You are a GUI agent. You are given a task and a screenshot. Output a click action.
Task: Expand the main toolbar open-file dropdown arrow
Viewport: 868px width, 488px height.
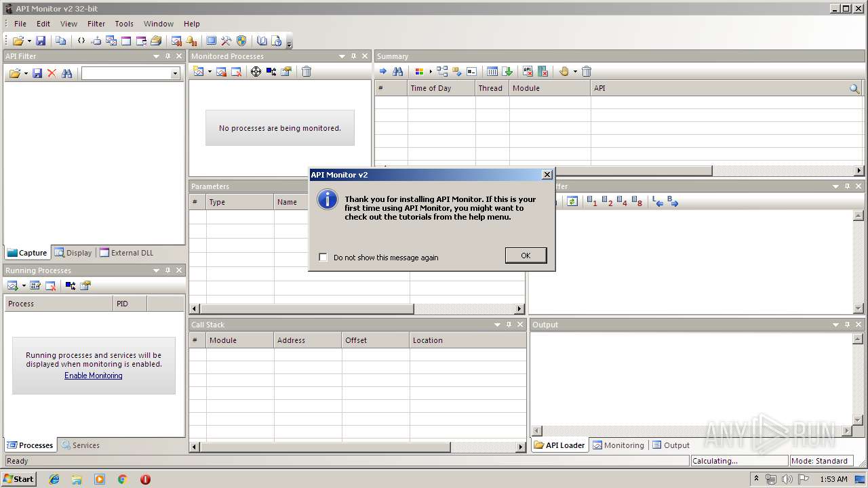coord(28,41)
